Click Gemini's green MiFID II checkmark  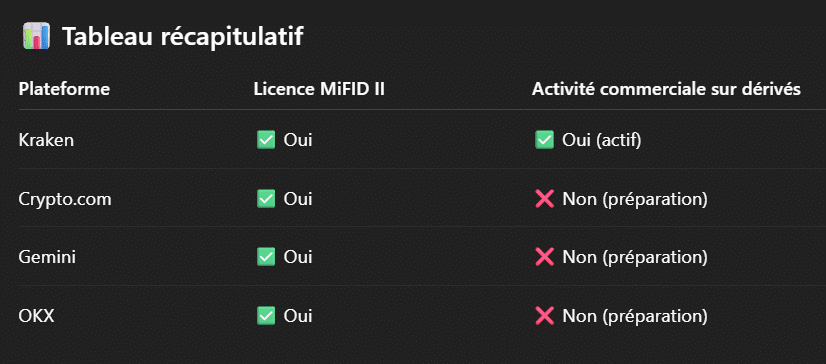pyautogui.click(x=266, y=257)
